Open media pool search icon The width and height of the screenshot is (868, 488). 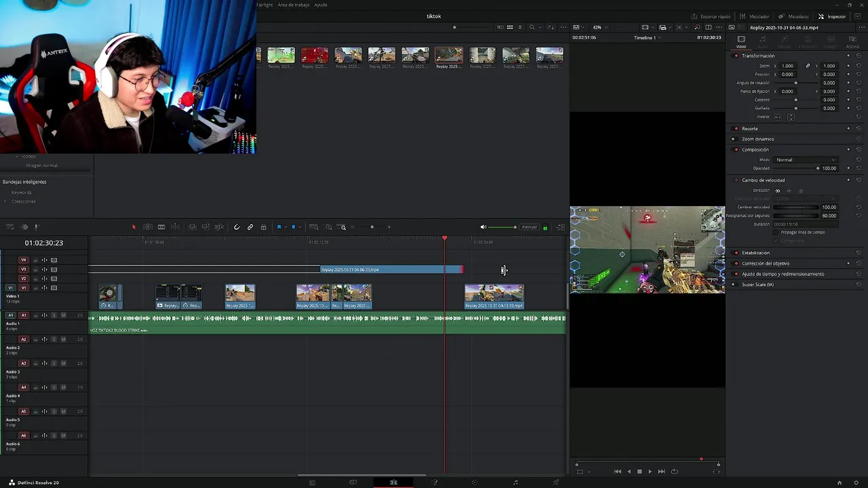click(532, 27)
